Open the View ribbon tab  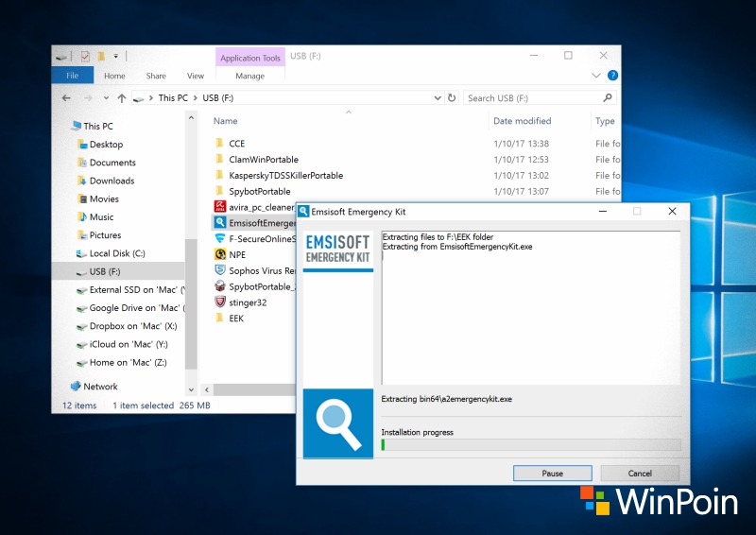196,76
